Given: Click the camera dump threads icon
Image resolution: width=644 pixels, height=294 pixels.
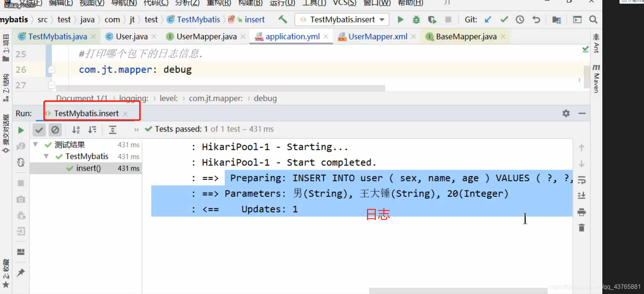Looking at the screenshot, I should click(21, 199).
